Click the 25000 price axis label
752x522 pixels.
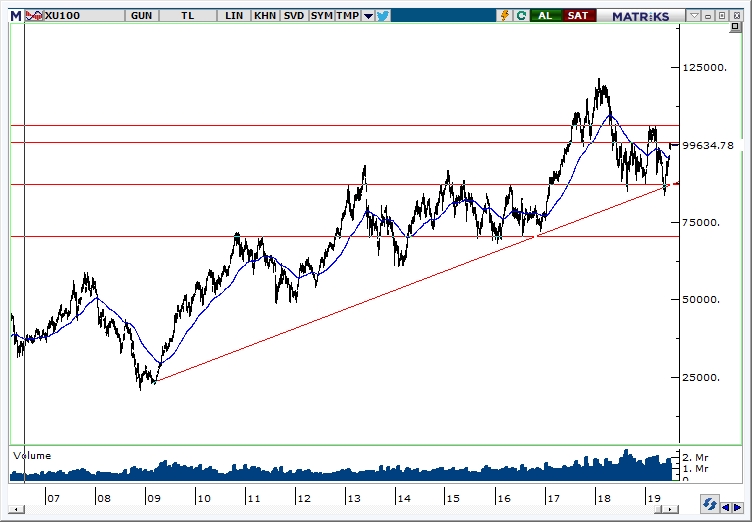pyautogui.click(x=701, y=378)
